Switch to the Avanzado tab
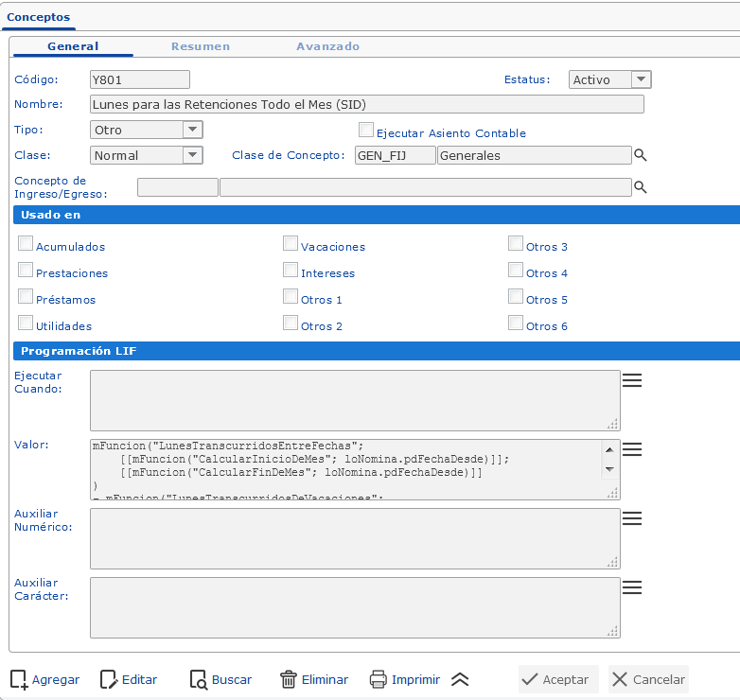740x700 pixels. (x=327, y=46)
